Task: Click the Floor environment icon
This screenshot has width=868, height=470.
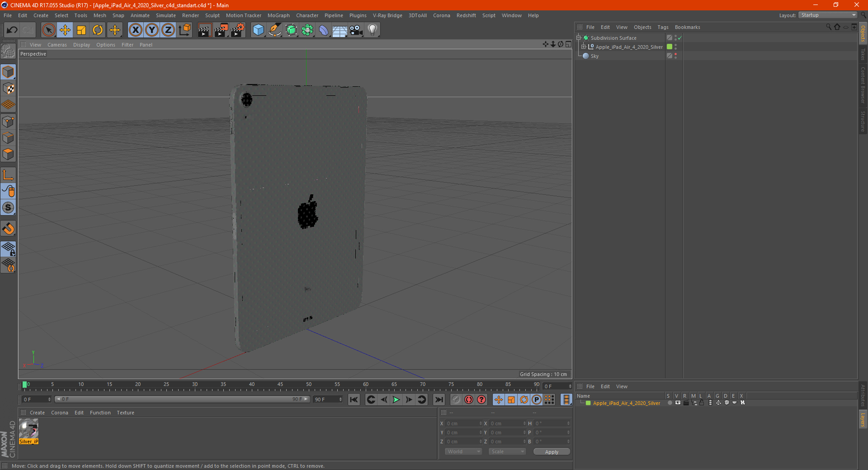Action: (x=340, y=30)
